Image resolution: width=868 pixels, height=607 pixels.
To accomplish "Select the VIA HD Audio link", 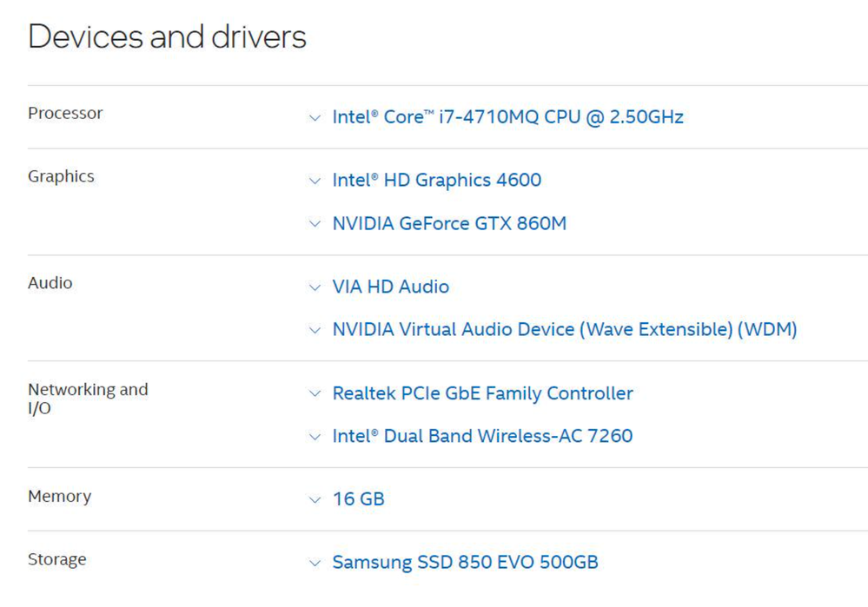I will (390, 287).
